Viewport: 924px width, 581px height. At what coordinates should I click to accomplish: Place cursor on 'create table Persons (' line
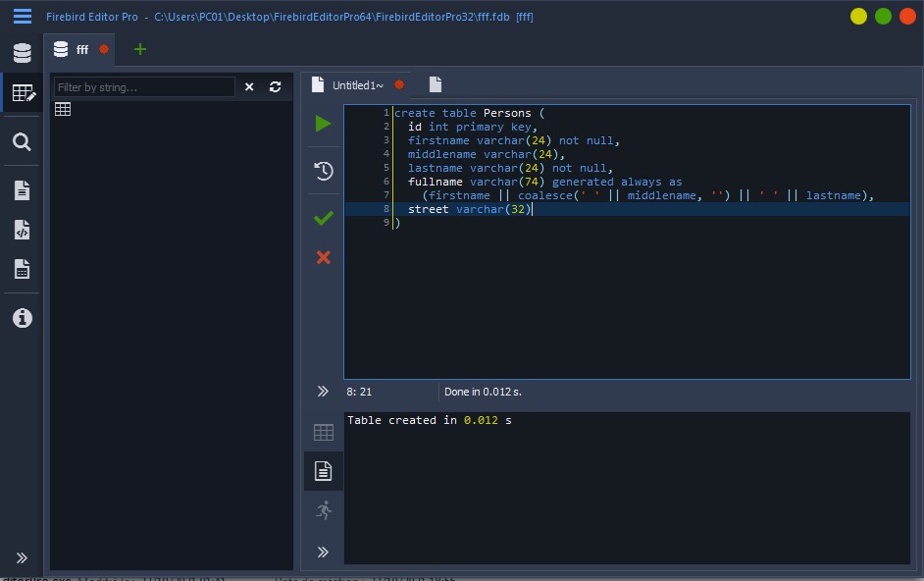(470, 113)
